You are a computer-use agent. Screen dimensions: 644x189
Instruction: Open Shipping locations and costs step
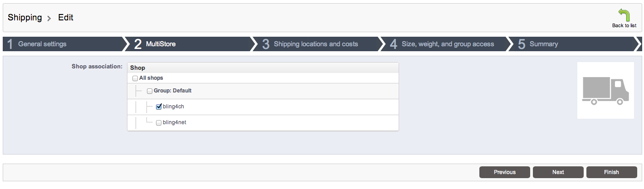[316, 44]
